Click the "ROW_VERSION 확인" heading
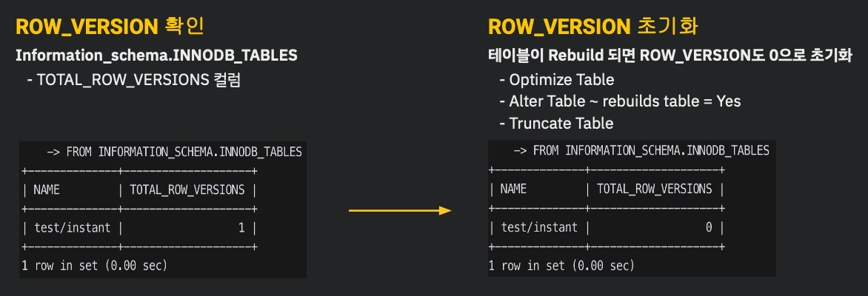 [x=109, y=27]
